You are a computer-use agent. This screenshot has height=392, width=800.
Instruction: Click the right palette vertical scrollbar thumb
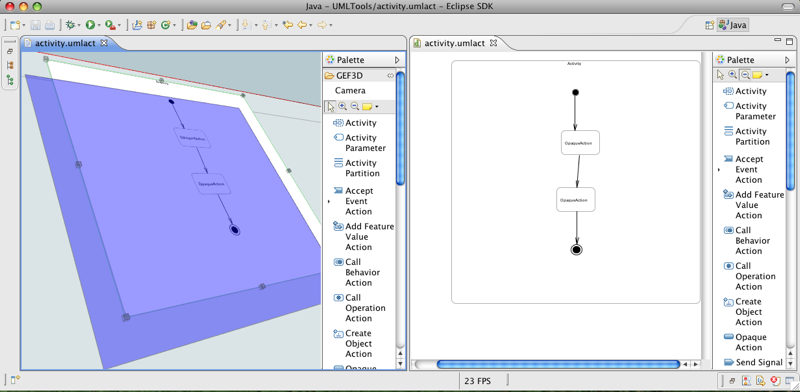click(x=790, y=131)
